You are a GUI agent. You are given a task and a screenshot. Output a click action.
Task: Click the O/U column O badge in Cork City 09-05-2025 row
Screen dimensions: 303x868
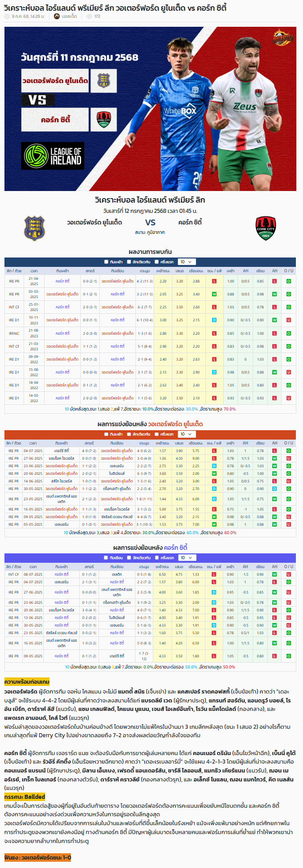point(289,656)
